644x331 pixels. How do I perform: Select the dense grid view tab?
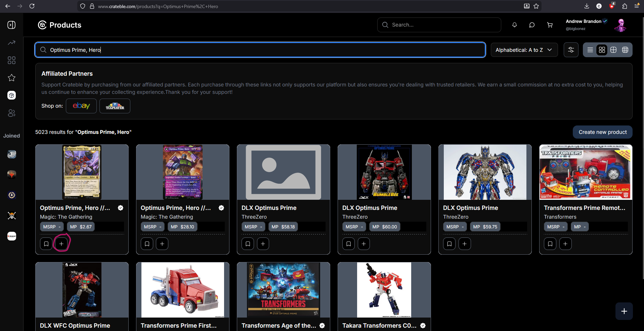[x=625, y=50]
